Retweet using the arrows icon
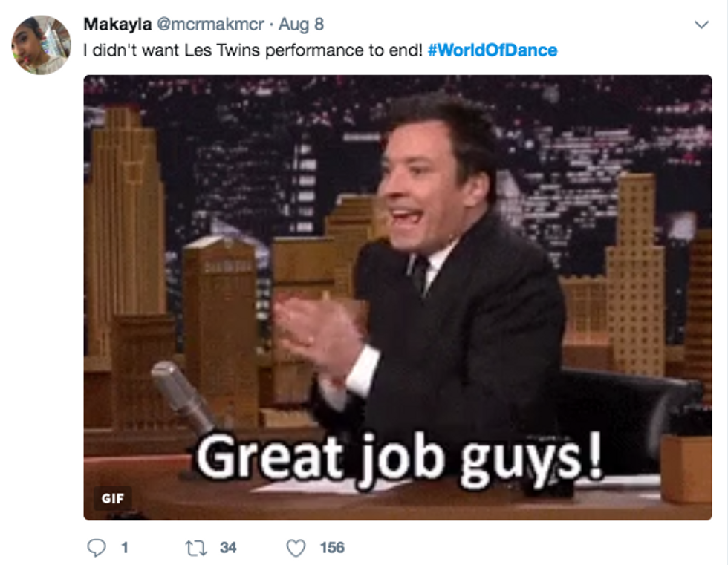 point(196,548)
